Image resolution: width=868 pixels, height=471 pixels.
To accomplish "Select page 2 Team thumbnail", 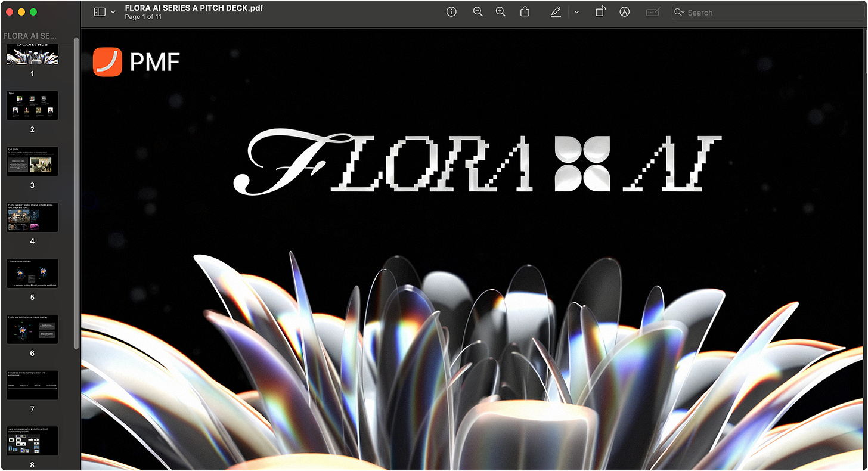I will click(x=32, y=106).
